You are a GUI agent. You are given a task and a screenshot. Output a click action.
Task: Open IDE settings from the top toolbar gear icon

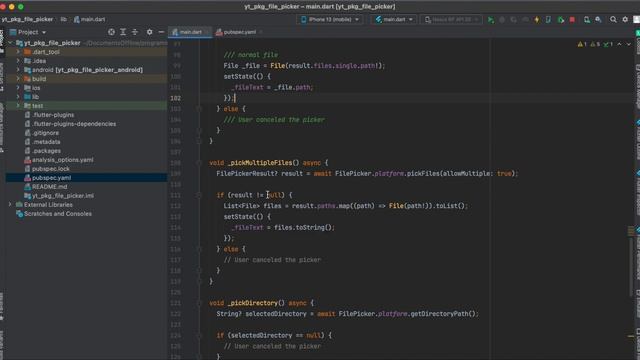tap(625, 20)
